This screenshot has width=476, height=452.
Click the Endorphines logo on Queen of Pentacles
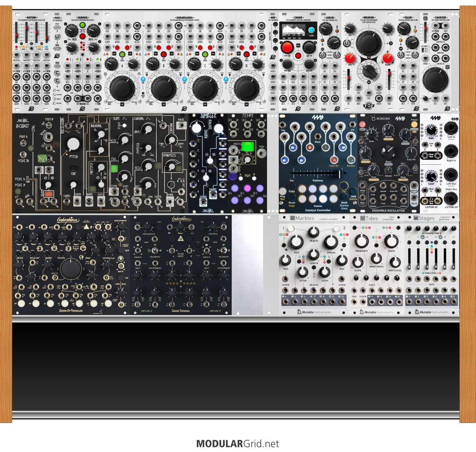(67, 220)
